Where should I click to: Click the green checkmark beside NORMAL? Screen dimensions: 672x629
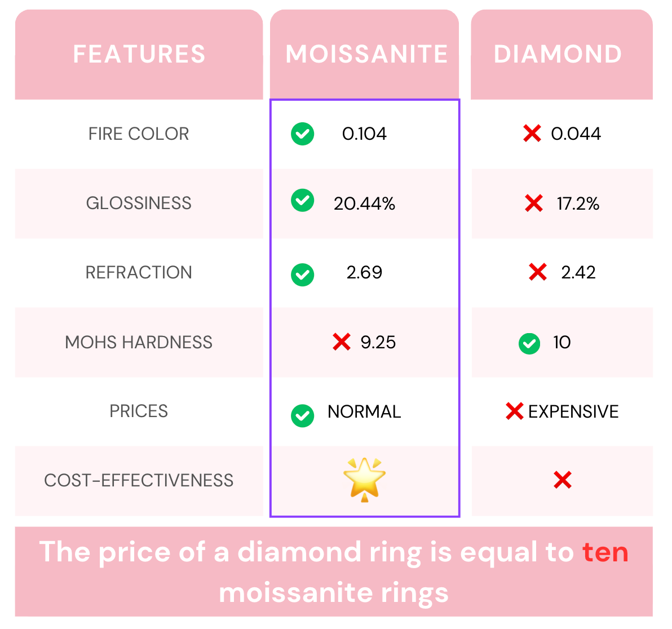pyautogui.click(x=302, y=415)
